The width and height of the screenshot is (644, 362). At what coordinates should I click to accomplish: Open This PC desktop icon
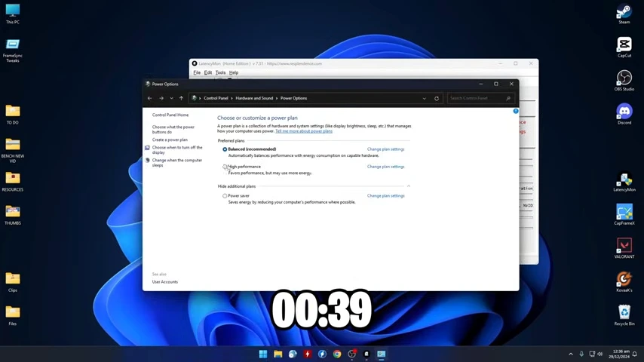coord(12,14)
